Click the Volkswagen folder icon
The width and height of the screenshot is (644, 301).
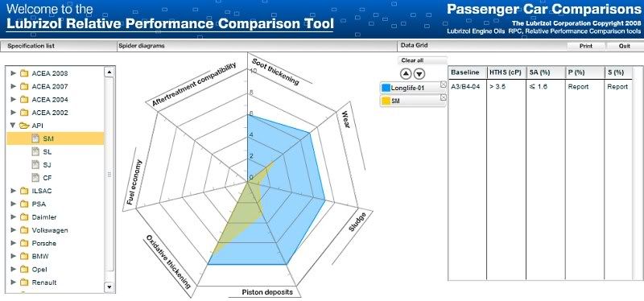[x=24, y=230]
